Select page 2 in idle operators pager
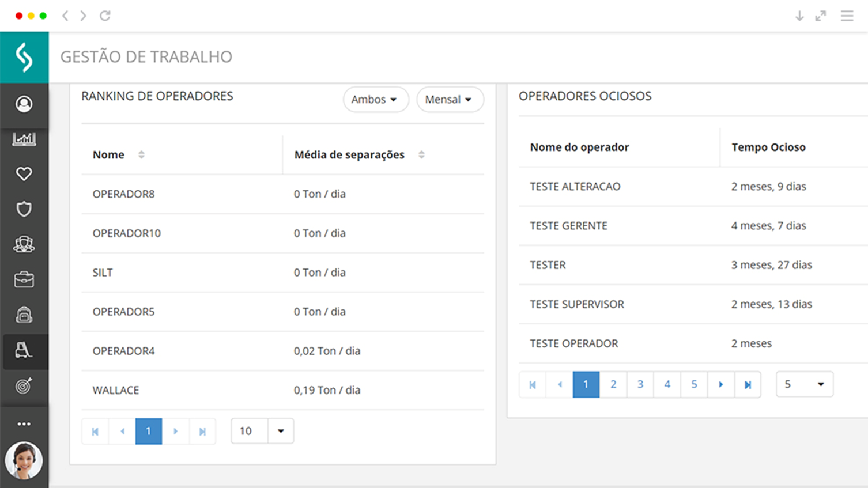 pos(613,384)
